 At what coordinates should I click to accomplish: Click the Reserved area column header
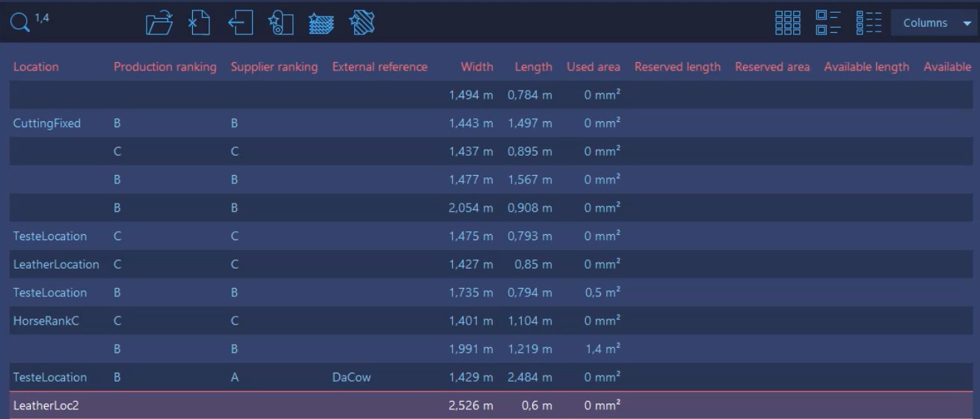point(772,67)
